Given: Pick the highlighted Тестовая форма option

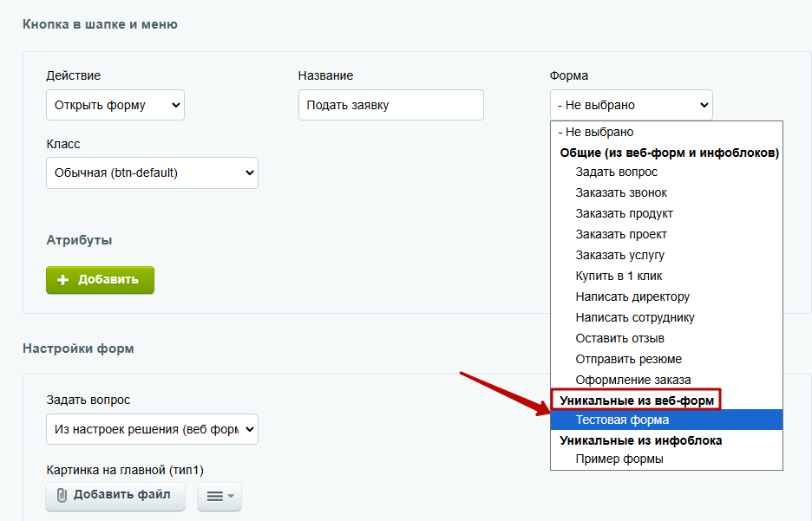Looking at the screenshot, I should coord(622,420).
